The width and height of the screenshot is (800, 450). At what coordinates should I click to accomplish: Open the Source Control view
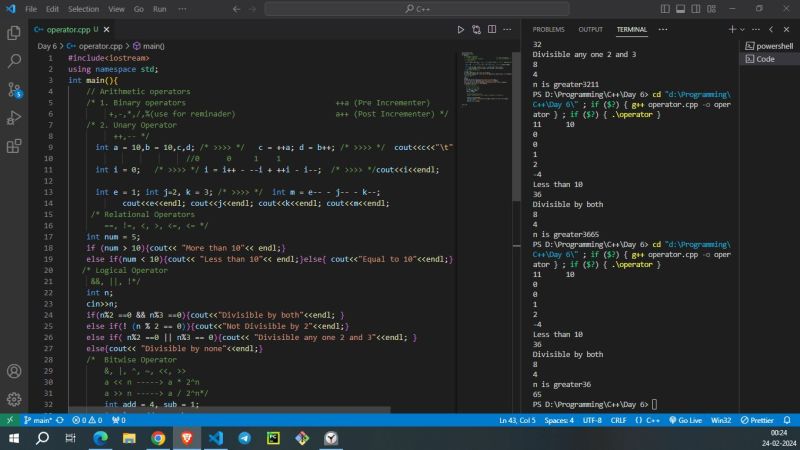pos(14,90)
